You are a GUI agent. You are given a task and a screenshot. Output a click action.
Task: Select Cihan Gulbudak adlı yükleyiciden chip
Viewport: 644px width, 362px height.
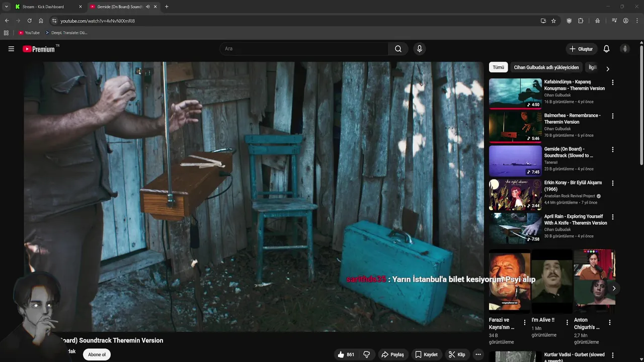click(x=546, y=67)
